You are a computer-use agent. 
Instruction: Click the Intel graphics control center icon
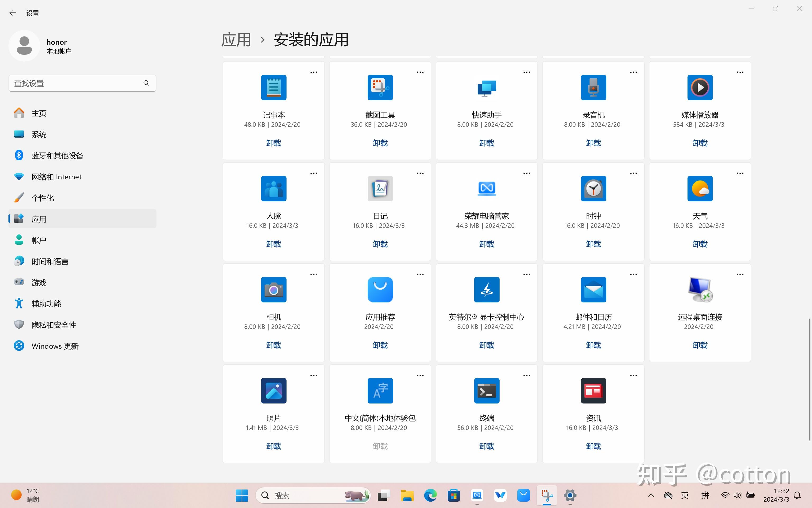[x=487, y=290]
